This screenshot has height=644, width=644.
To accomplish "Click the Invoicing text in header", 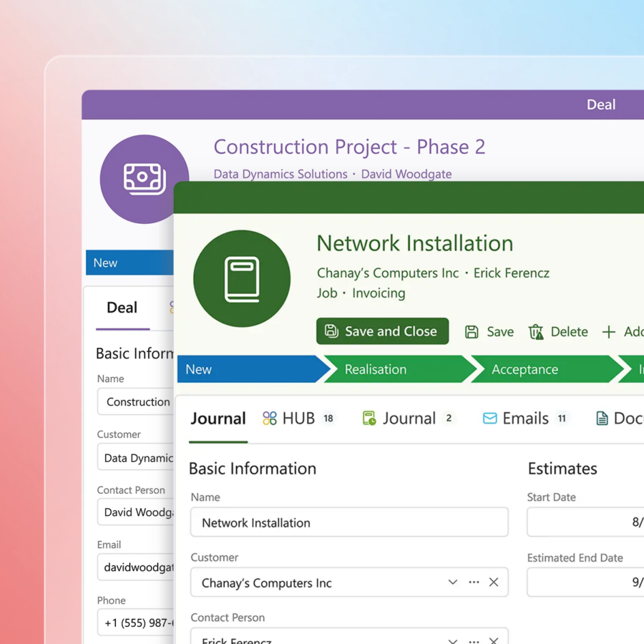I will click(x=379, y=293).
